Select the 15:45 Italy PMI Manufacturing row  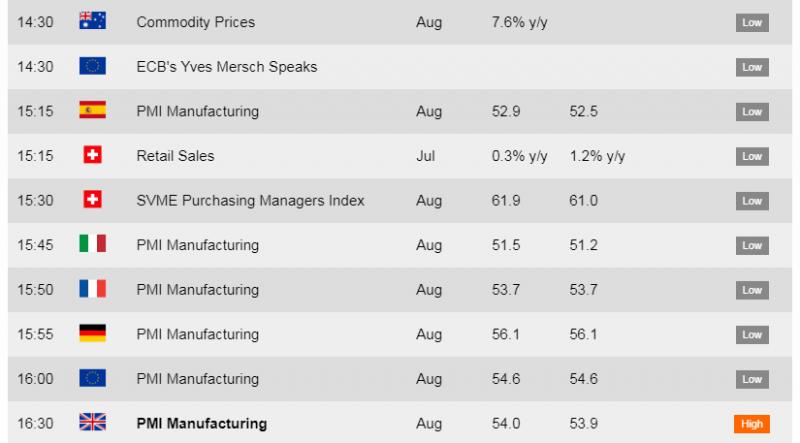(400, 245)
